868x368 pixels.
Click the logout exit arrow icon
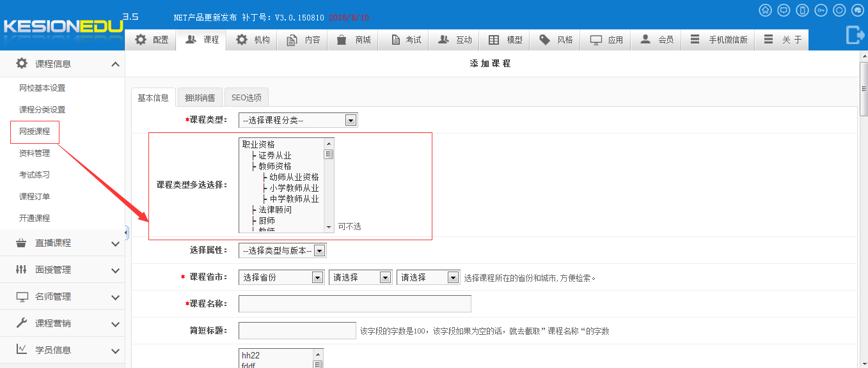pos(855,35)
